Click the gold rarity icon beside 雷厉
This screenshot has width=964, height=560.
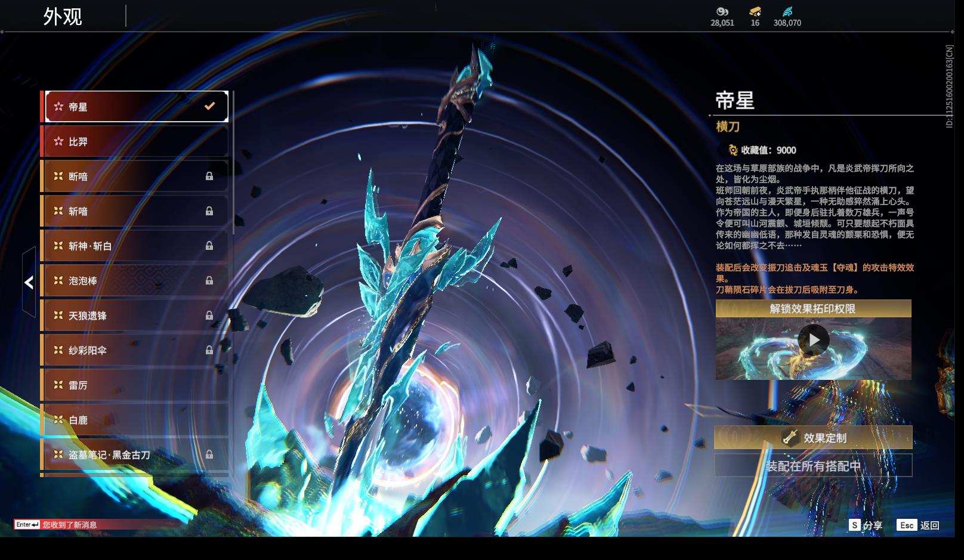(x=58, y=385)
